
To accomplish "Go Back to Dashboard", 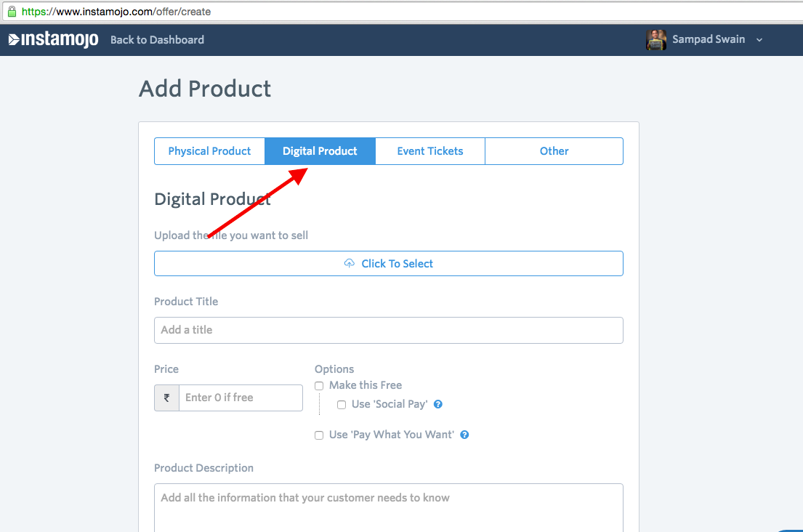I will point(157,40).
